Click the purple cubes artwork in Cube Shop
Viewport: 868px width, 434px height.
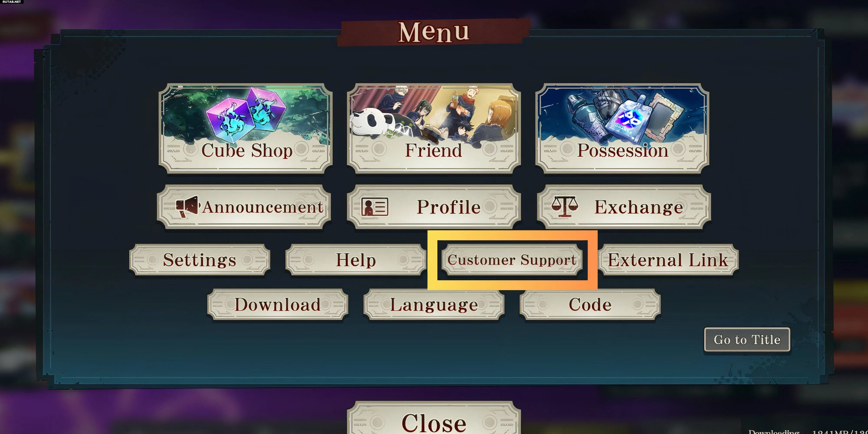coord(246,115)
